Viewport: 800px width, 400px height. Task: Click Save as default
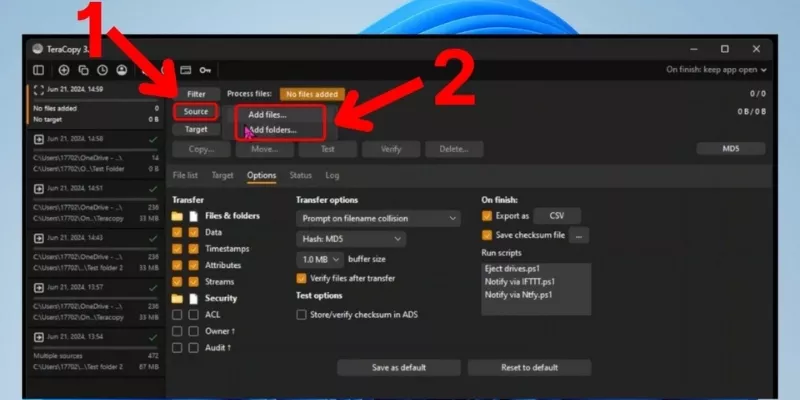pyautogui.click(x=399, y=367)
